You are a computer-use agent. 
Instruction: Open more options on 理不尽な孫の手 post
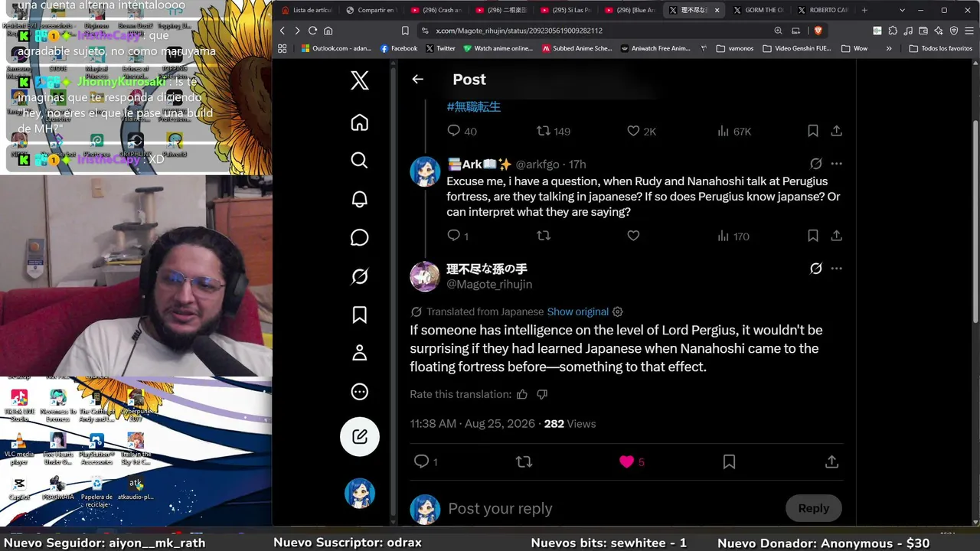[x=836, y=269]
